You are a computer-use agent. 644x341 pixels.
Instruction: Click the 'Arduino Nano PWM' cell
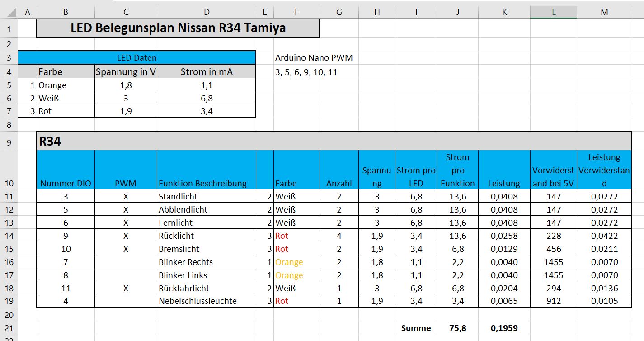[x=314, y=57]
